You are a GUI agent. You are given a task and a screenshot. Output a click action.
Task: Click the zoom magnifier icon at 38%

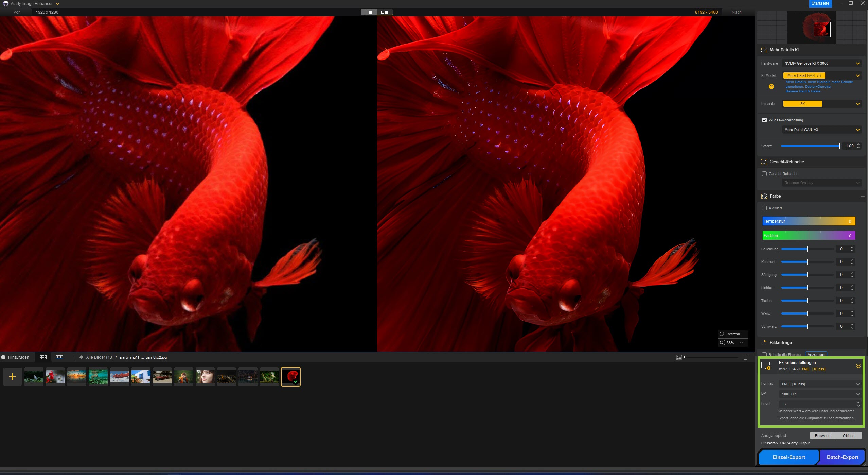722,343
